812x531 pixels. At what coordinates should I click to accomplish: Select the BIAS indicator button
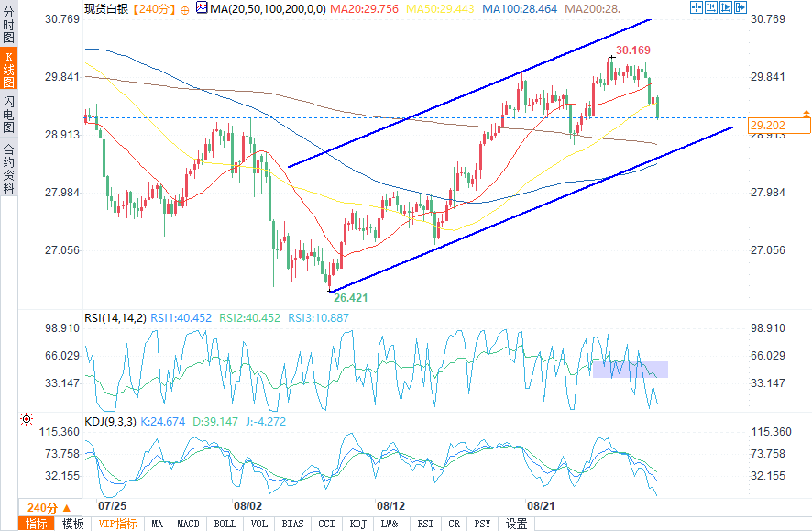coord(292,524)
